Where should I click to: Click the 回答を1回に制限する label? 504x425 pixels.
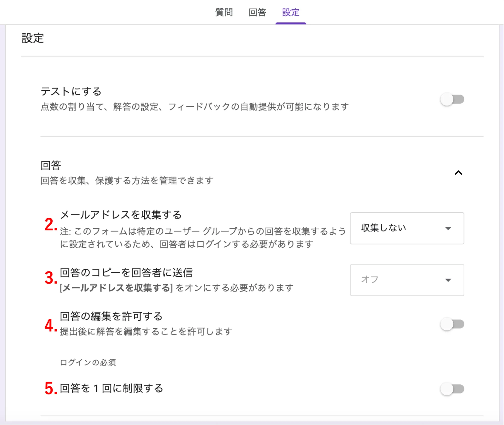pyautogui.click(x=111, y=388)
